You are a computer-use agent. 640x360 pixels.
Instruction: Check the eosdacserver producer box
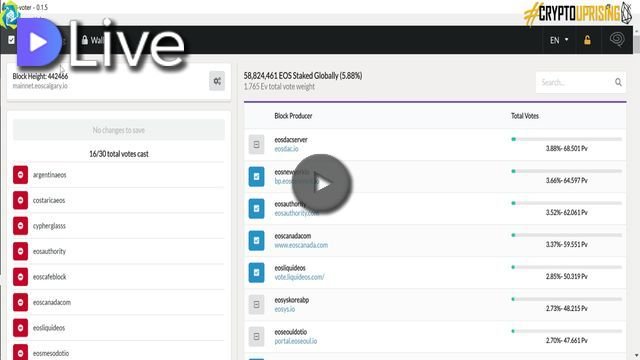click(256, 144)
